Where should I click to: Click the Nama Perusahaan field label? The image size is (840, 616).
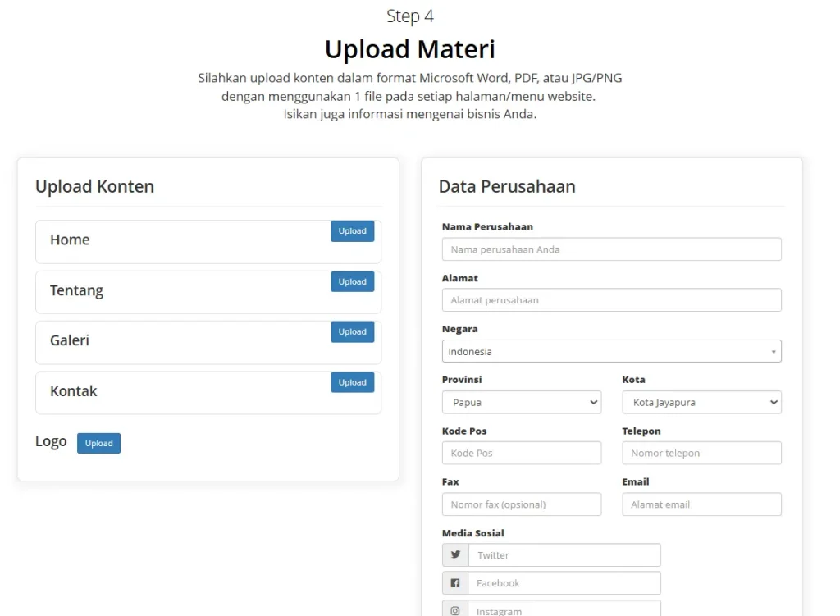click(x=487, y=226)
